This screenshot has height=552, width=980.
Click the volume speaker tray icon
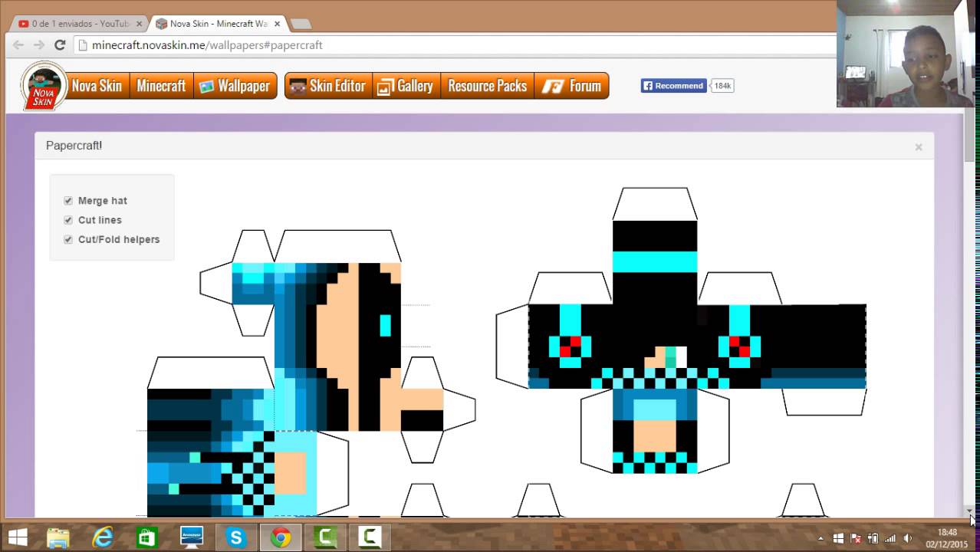(909, 538)
